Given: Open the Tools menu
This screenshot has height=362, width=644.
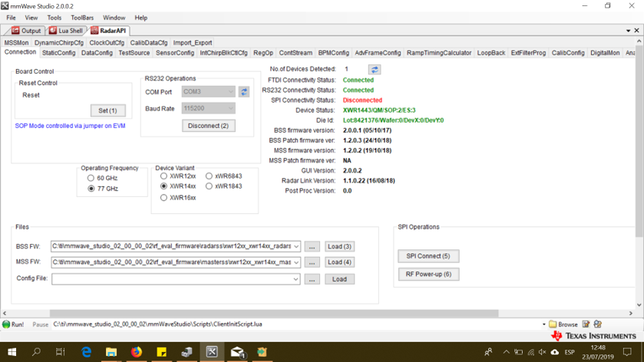Looking at the screenshot, I should click(54, 18).
